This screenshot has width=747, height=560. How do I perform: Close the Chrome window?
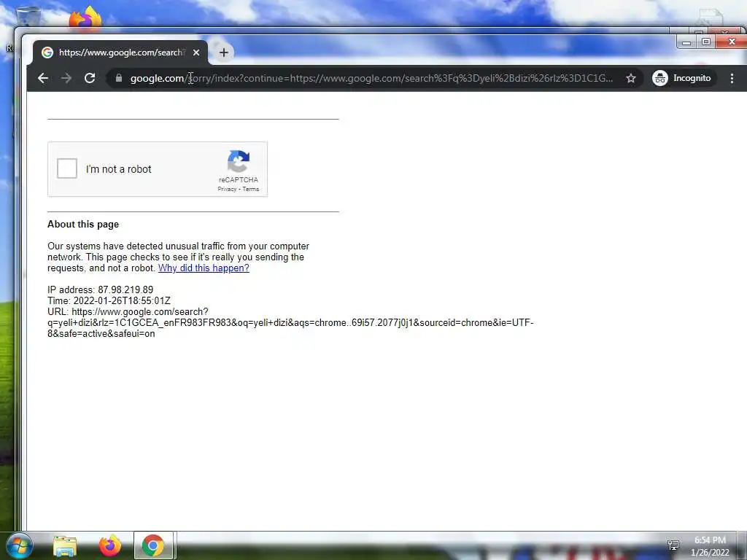[x=732, y=42]
